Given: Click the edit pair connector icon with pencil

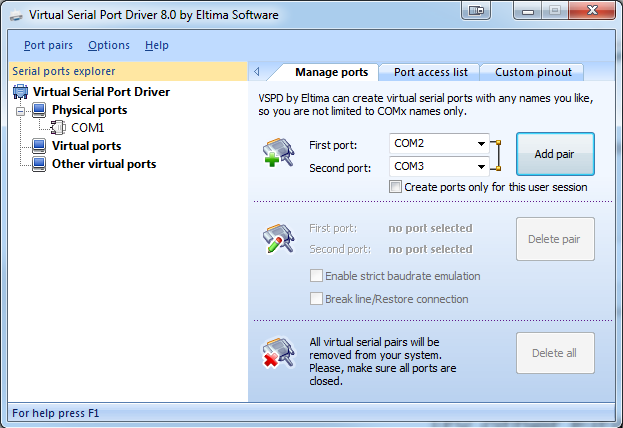Looking at the screenshot, I should [279, 238].
